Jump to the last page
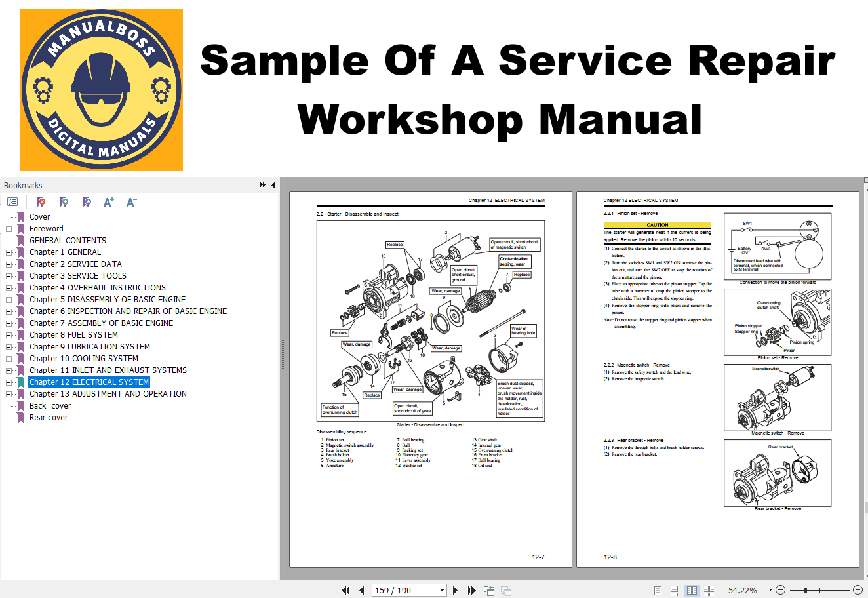This screenshot has width=868, height=598. pos(471,590)
